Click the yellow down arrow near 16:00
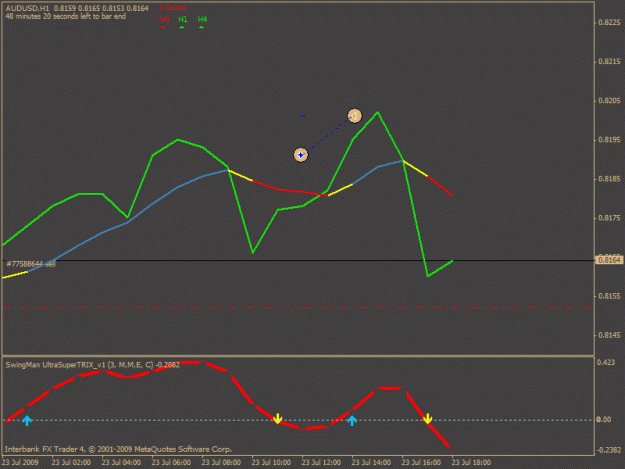Viewport: 625px width, 469px height. (x=427, y=418)
